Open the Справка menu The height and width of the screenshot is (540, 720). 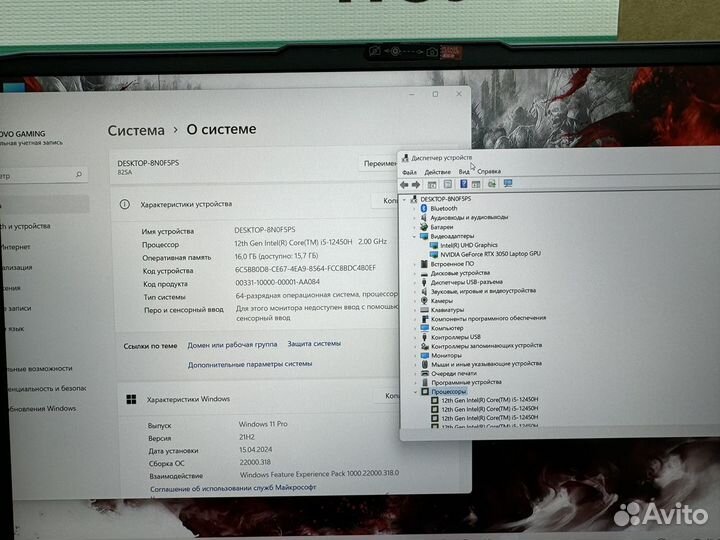click(489, 171)
